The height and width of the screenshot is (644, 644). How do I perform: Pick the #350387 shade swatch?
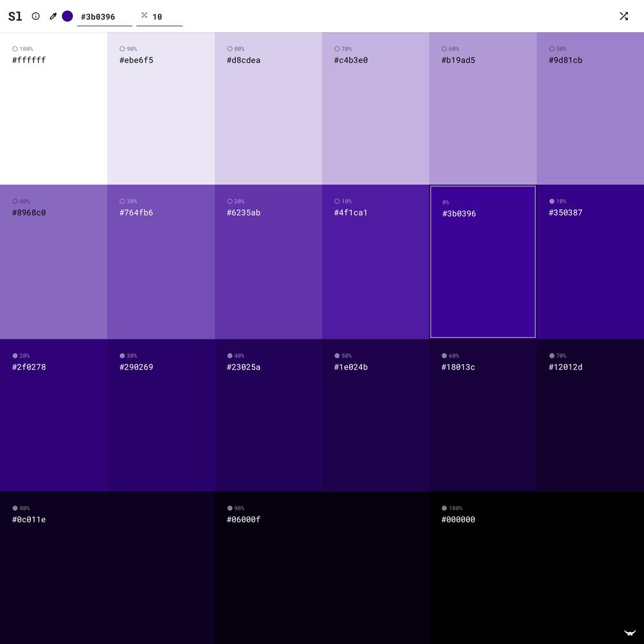click(590, 262)
